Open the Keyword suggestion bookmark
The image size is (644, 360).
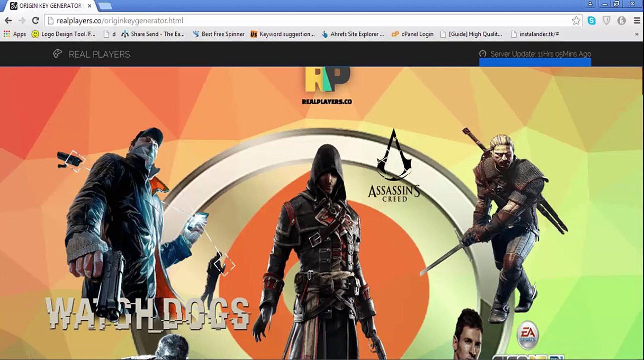[282, 34]
